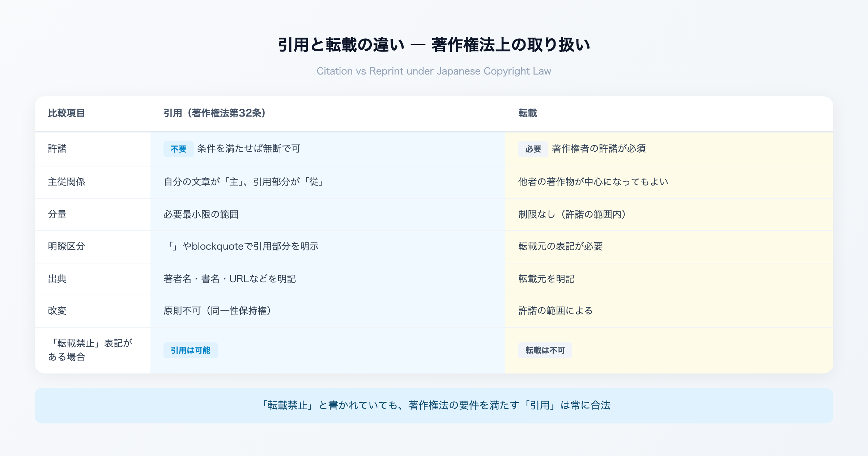Image resolution: width=868 pixels, height=456 pixels.
Task: Click text 条件を満たせば無断で可
Action: click(248, 149)
